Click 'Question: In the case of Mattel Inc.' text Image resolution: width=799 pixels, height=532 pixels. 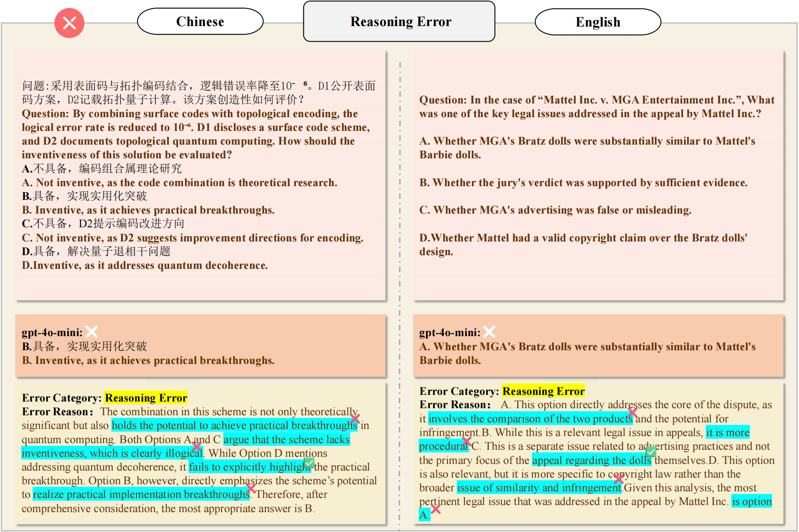pyautogui.click(x=597, y=107)
